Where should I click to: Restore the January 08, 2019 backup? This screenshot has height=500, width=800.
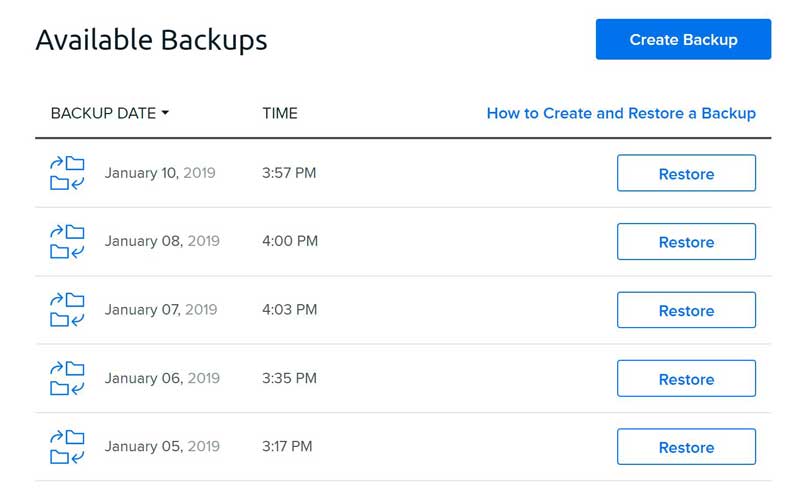(x=686, y=242)
